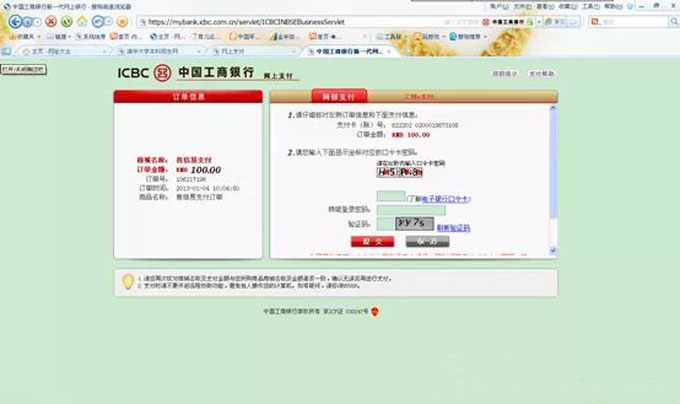
Task: Reload the page with the green refresh icon
Action: tap(66, 21)
